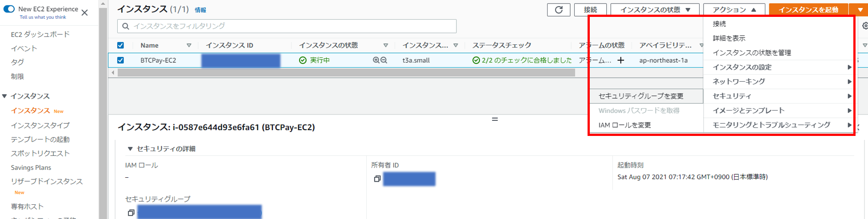Image resolution: width=868 pixels, height=219 pixels.
Task: Click the インスタンスを起動 button
Action: click(x=808, y=10)
